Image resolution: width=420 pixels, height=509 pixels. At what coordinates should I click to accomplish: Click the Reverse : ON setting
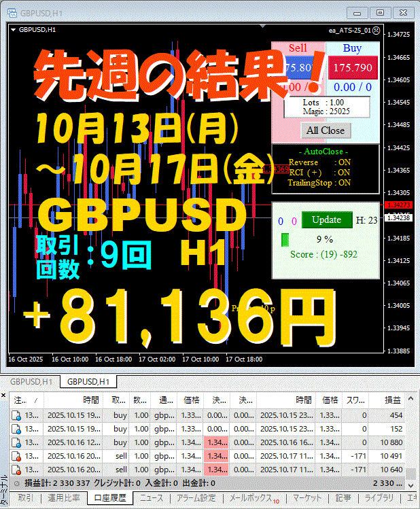319,162
